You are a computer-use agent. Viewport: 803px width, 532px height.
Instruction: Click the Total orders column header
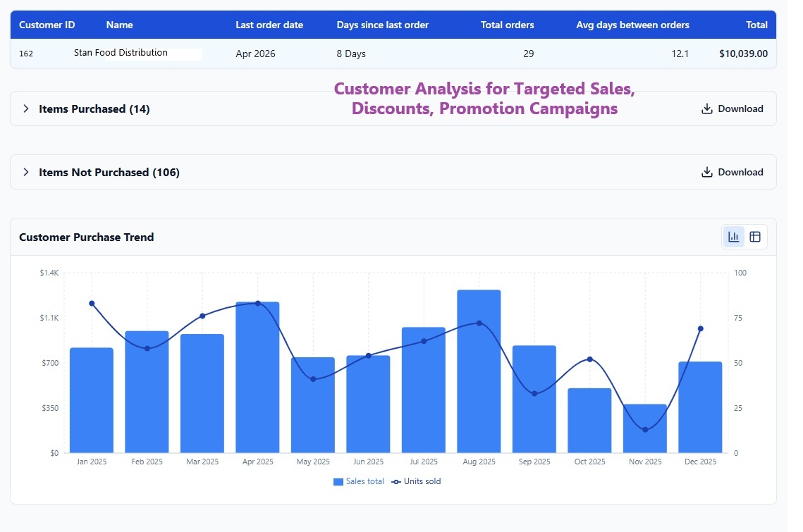coord(507,25)
